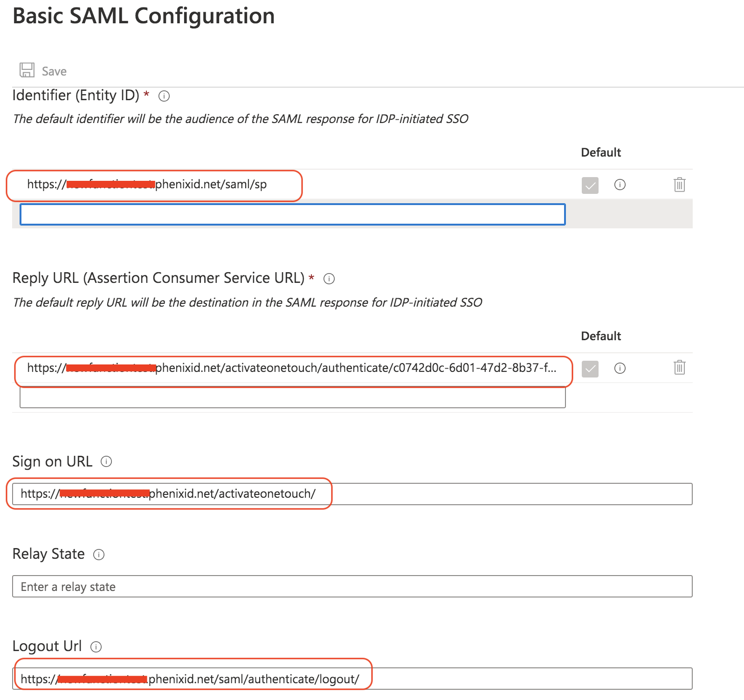The image size is (744, 700).
Task: Click the Save floppy disk icon
Action: 27,70
